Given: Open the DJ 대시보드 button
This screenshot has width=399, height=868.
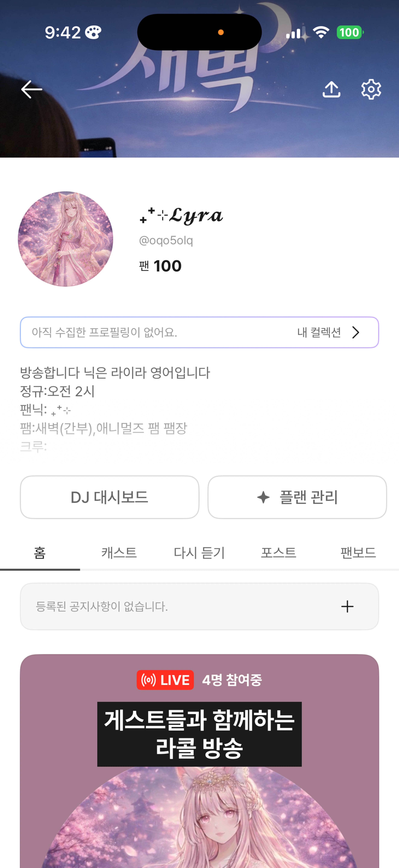Looking at the screenshot, I should (110, 497).
